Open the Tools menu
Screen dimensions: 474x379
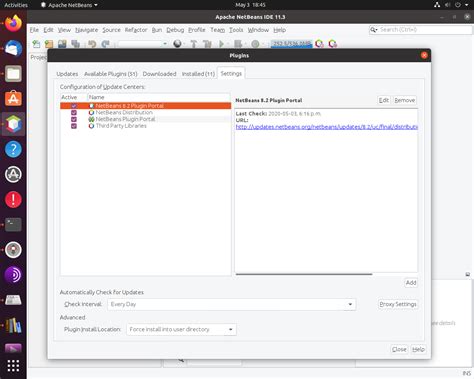tap(236, 30)
